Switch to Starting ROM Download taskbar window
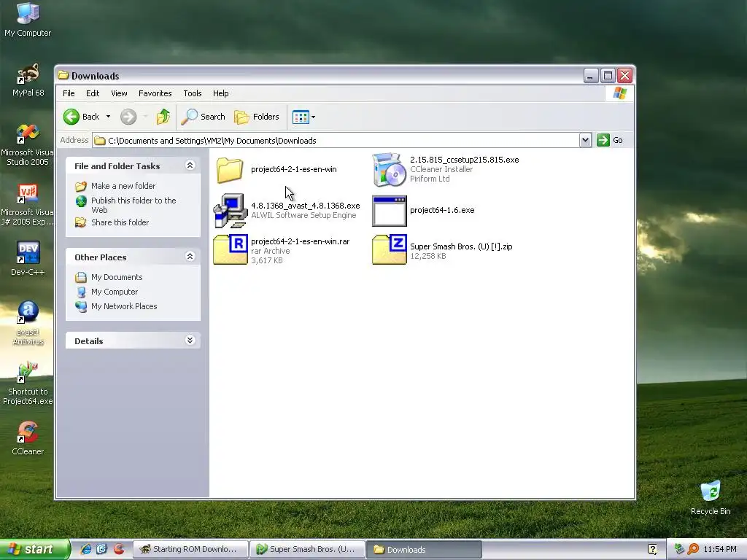The height and width of the screenshot is (560, 747). [x=190, y=550]
